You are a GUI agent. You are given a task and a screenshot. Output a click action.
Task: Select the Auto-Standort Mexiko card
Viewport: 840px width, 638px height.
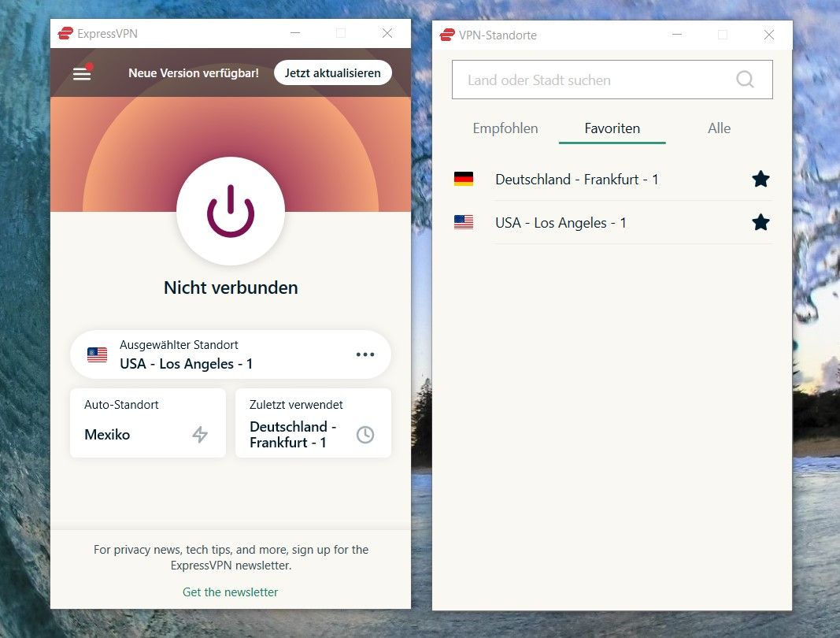pyautogui.click(x=148, y=423)
